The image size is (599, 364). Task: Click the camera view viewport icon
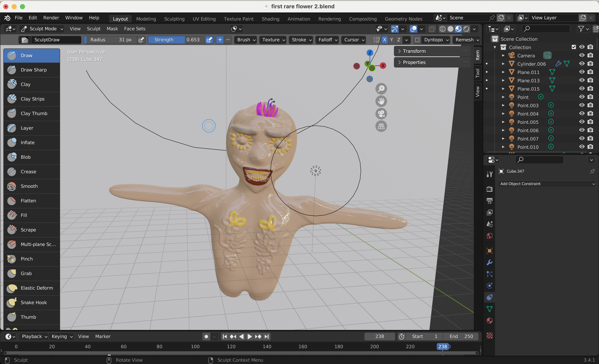pyautogui.click(x=381, y=114)
